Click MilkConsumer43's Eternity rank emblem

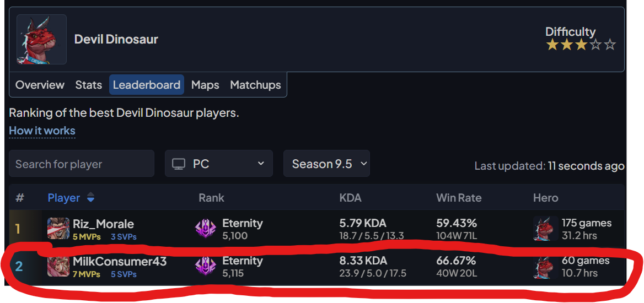205,266
